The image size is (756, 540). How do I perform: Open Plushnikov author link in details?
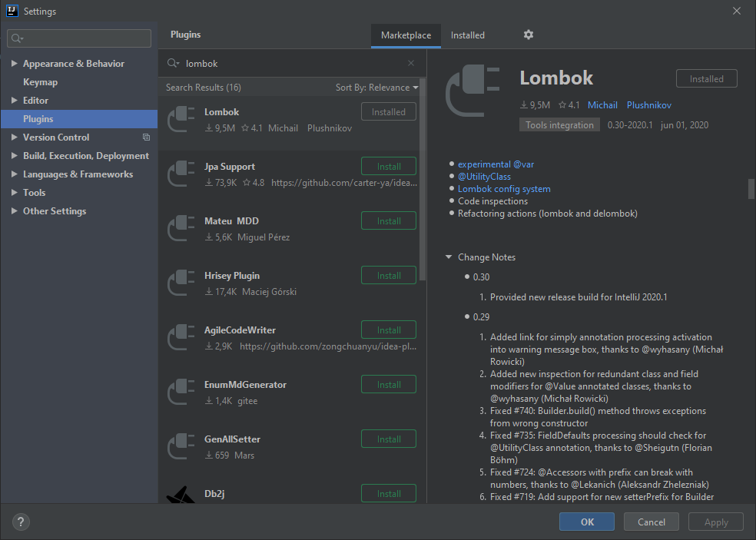(x=649, y=105)
